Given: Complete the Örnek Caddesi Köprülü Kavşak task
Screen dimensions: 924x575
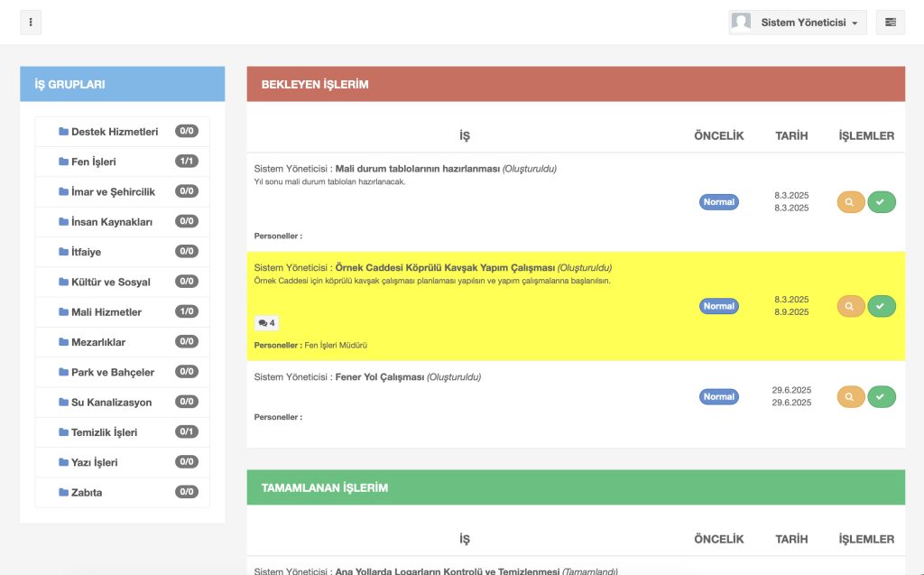Looking at the screenshot, I should pyautogui.click(x=882, y=306).
